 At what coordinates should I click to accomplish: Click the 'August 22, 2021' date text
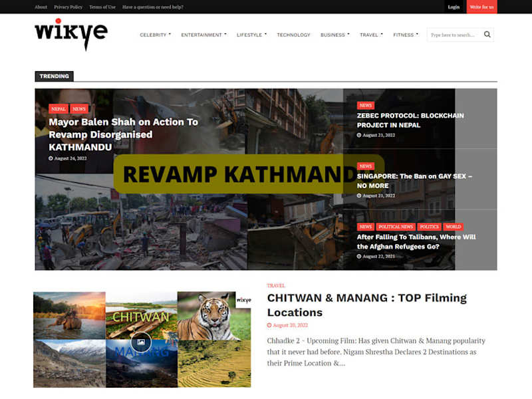click(x=378, y=257)
